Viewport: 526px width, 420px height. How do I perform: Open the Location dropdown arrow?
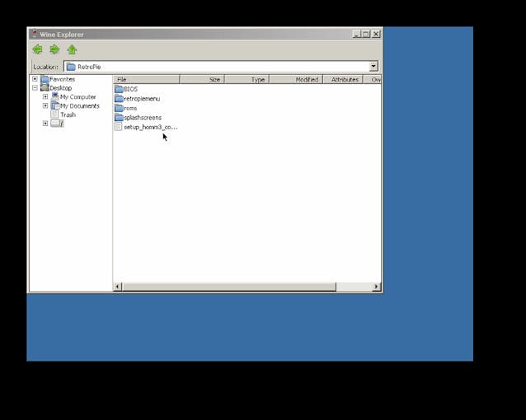point(373,67)
